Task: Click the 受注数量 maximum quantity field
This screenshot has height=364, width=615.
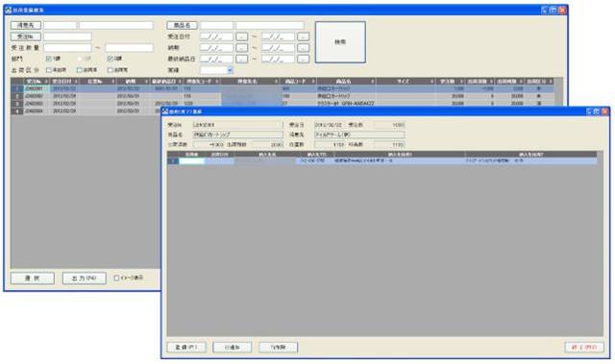Action: pos(129,48)
